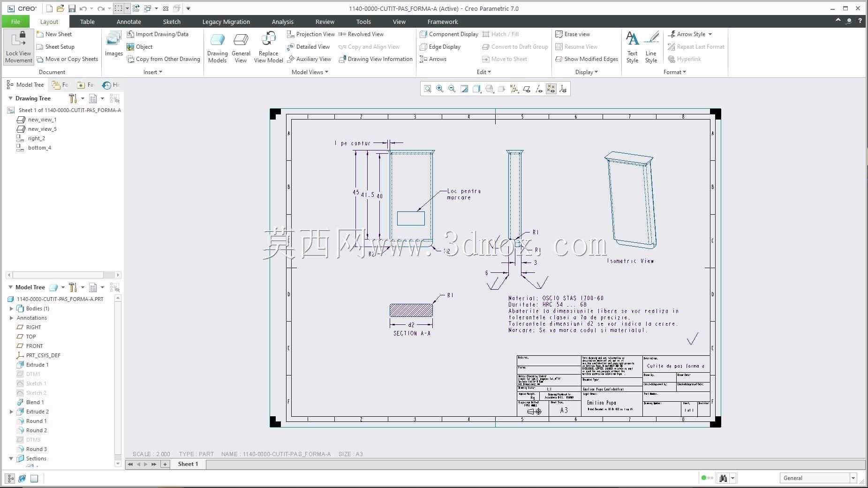Expand the Bodies (1) tree node
This screenshot has height=488, width=868.
click(12, 308)
